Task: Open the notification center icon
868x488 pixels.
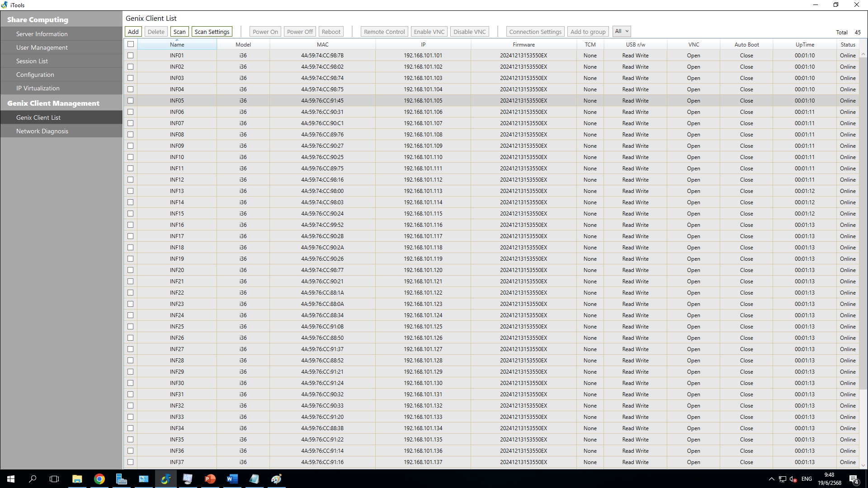Action: pyautogui.click(x=854, y=479)
